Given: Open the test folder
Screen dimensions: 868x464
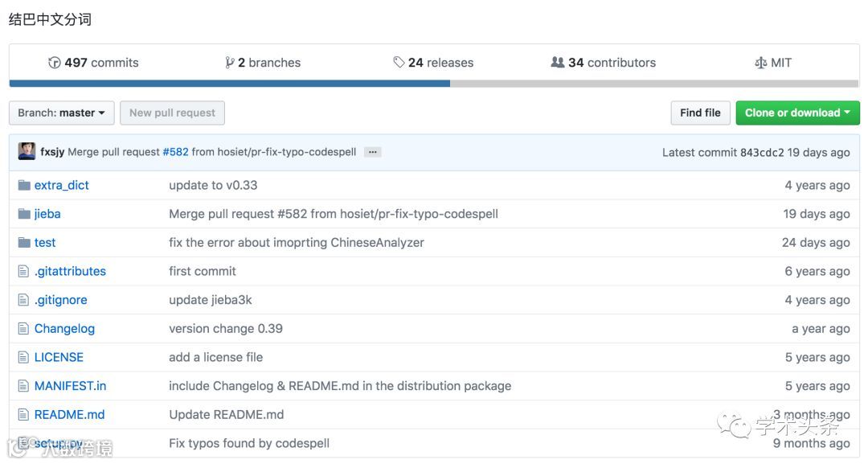Looking at the screenshot, I should click(45, 243).
